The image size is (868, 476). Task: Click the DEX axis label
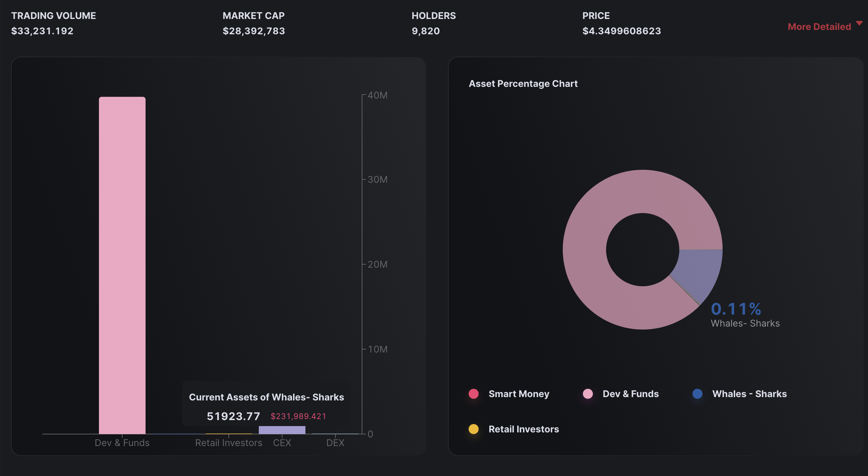[x=335, y=443]
